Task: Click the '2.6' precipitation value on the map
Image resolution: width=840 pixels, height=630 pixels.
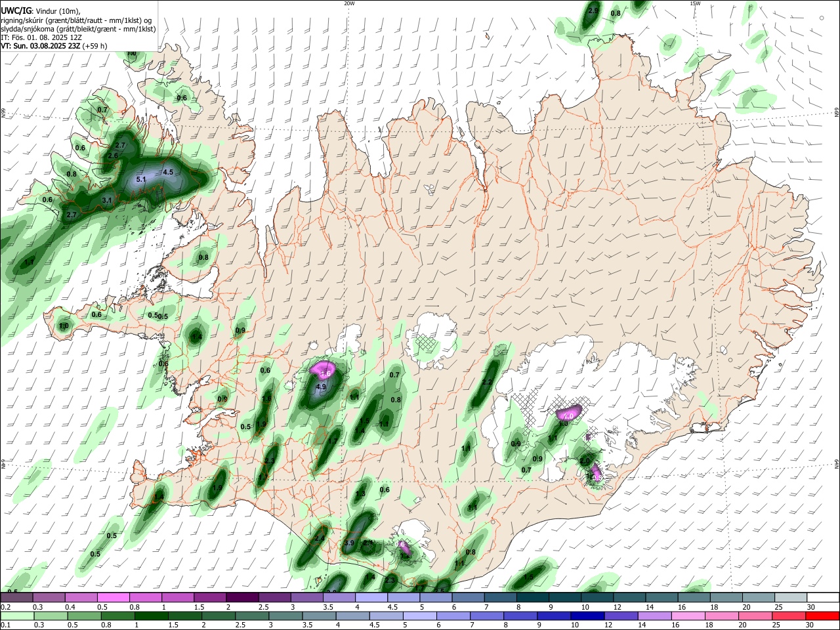Action: 113,156
